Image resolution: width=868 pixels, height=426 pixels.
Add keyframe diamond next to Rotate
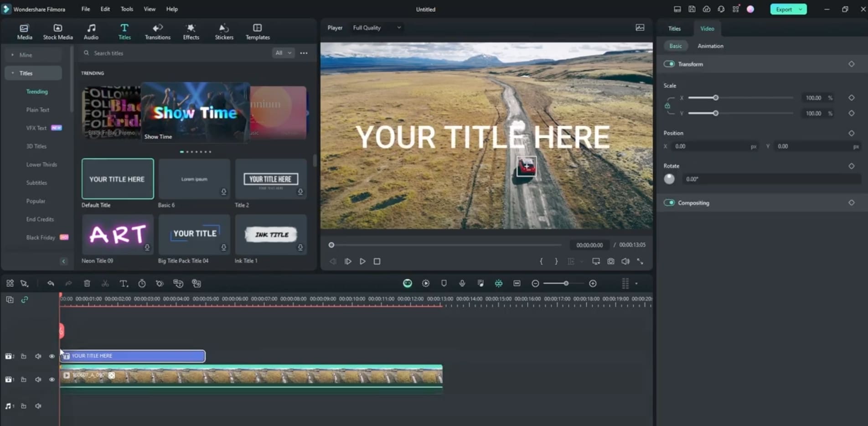[x=851, y=166]
